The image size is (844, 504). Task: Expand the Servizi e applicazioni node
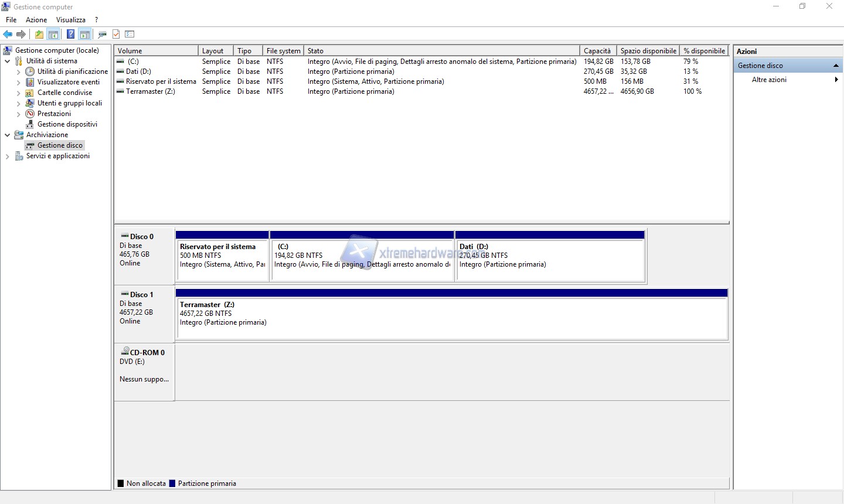(x=7, y=156)
